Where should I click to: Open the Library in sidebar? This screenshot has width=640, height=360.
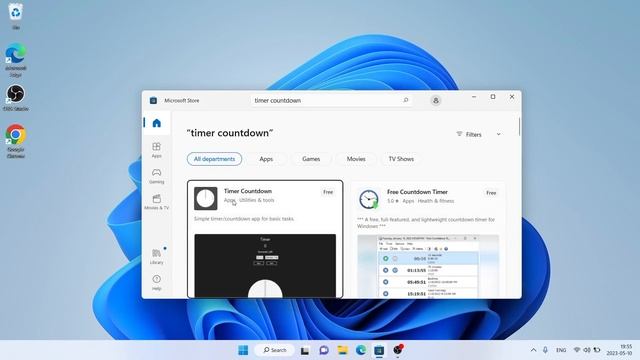156,256
